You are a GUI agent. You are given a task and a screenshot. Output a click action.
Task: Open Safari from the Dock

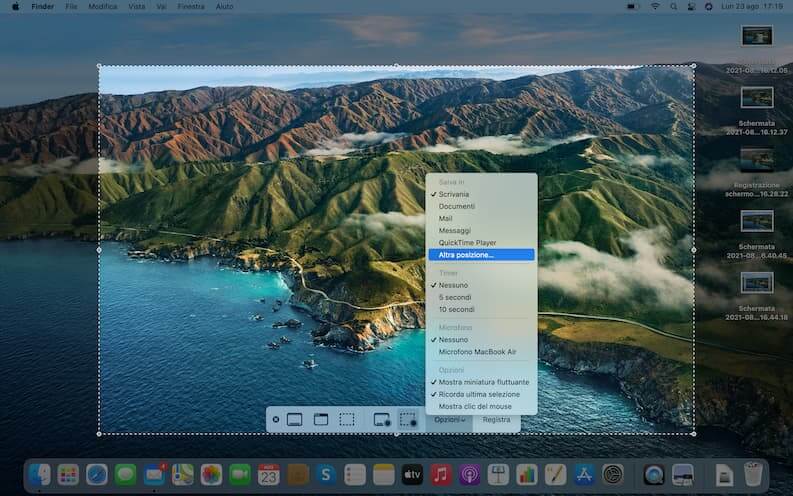[97, 474]
